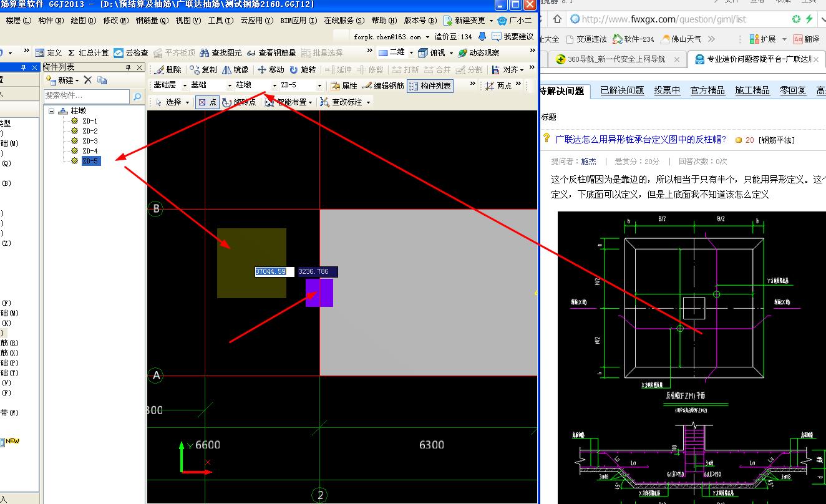826x504 pixels.
Task: Open 我要建议 (feedback) button
Action: click(x=513, y=37)
